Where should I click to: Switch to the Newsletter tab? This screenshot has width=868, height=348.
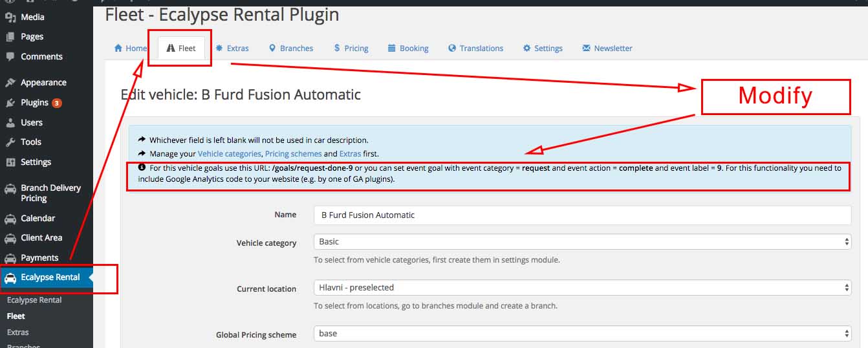607,48
